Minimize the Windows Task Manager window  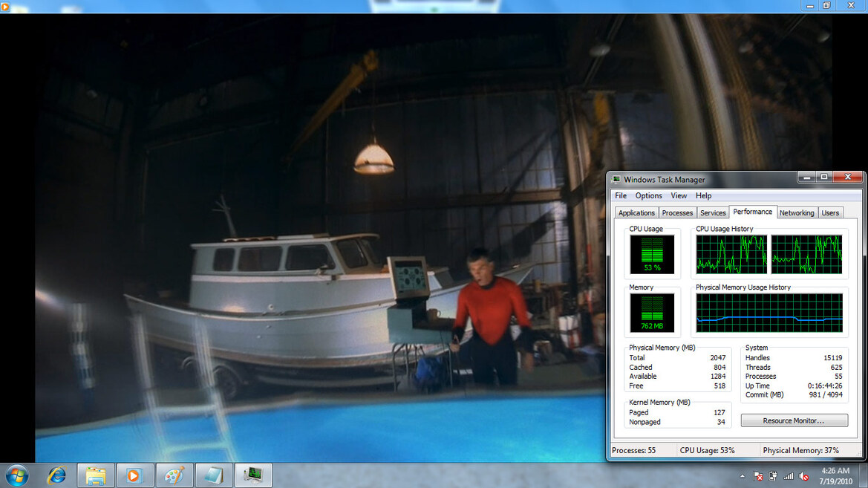coord(806,178)
